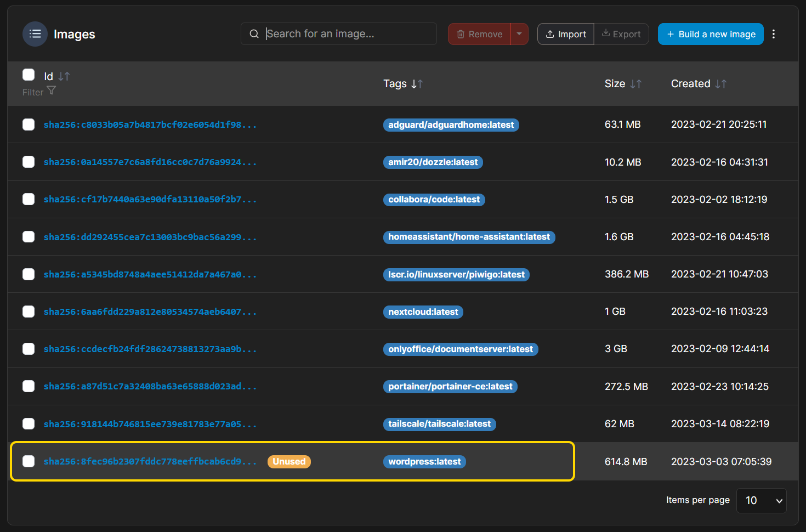Open image sha256:6aa6fdd229a812e8 link
The height and width of the screenshot is (532, 806).
click(150, 312)
